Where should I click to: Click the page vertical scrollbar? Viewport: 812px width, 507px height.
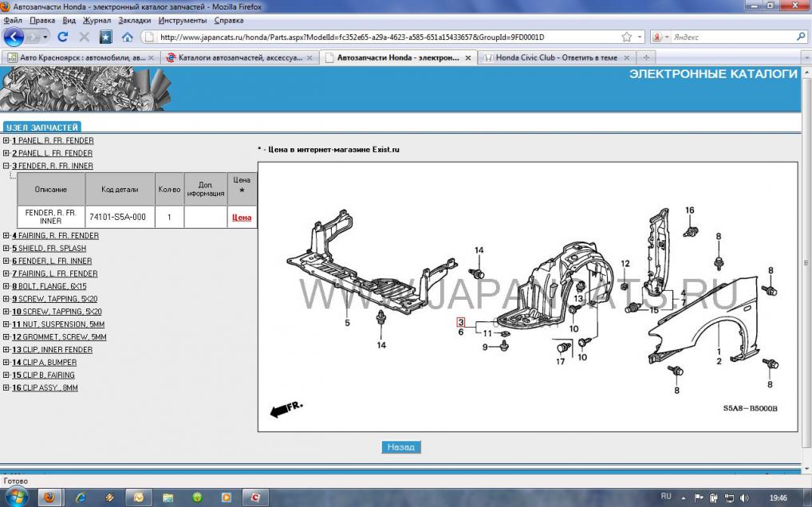[807, 264]
